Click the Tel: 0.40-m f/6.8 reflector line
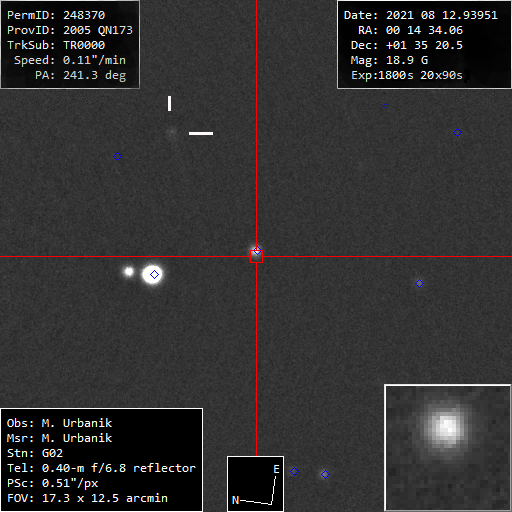This screenshot has width=512, height=512. point(101,468)
